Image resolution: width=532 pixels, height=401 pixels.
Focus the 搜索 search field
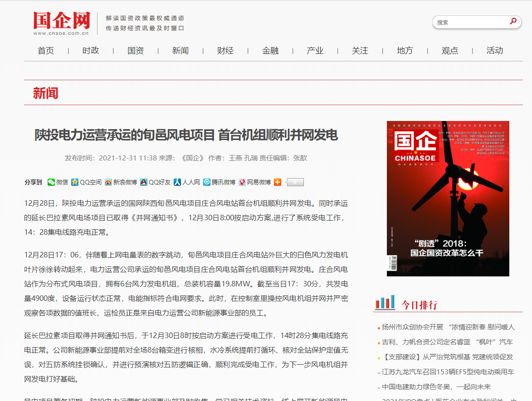point(469,22)
